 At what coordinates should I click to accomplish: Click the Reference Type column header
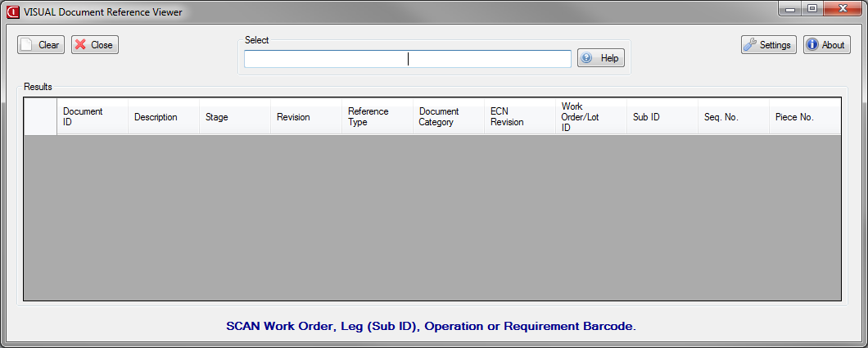coord(377,117)
